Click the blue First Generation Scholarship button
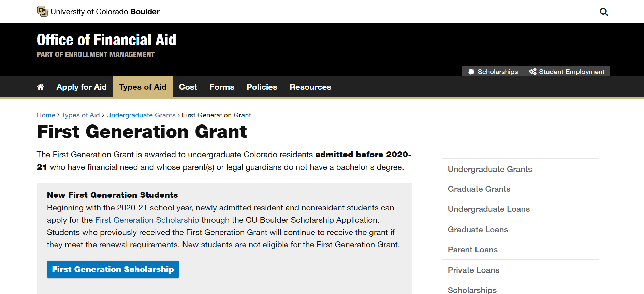The width and height of the screenshot is (644, 294). tap(113, 269)
